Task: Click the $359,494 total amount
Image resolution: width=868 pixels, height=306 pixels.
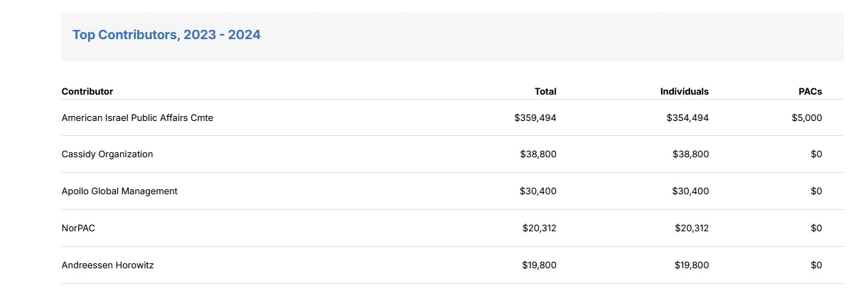Action: pos(535,117)
